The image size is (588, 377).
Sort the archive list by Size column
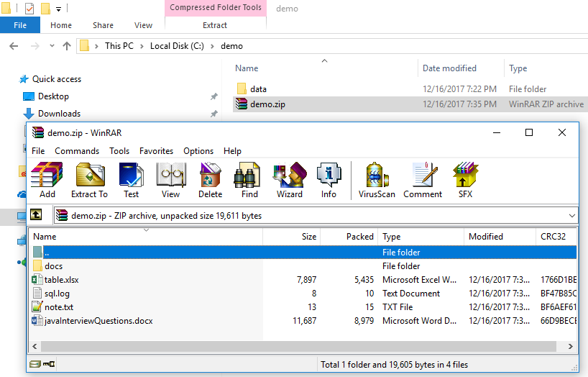pyautogui.click(x=291, y=237)
